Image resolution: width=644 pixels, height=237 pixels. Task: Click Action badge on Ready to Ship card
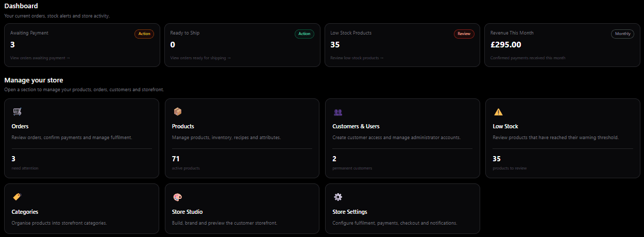tap(304, 34)
